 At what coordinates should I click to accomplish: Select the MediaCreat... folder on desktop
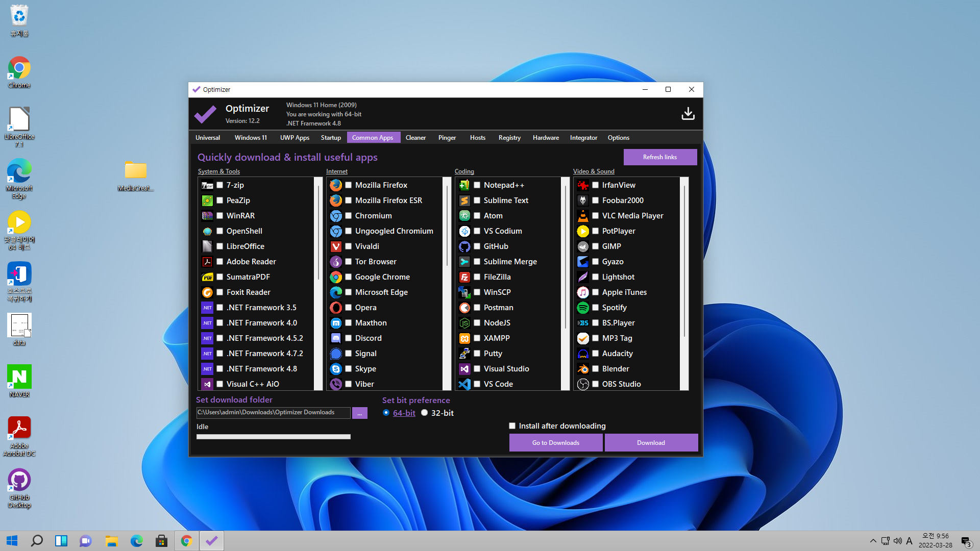coord(136,176)
